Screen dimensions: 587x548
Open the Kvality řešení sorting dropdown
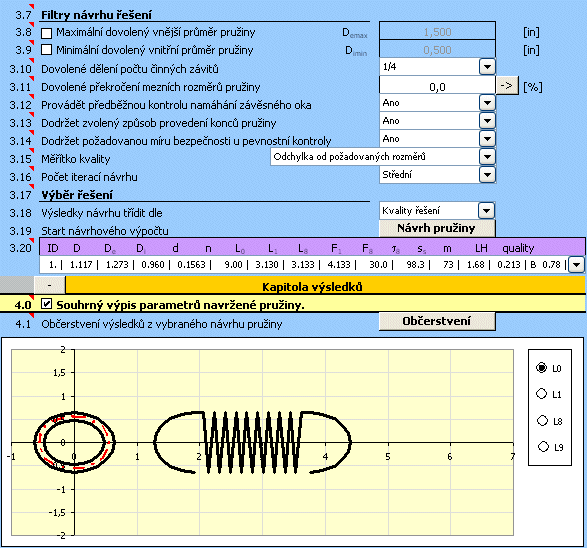(486, 211)
